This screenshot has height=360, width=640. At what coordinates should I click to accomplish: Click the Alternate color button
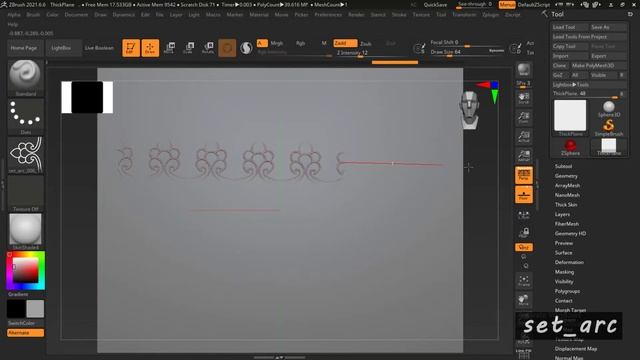[x=25, y=333]
